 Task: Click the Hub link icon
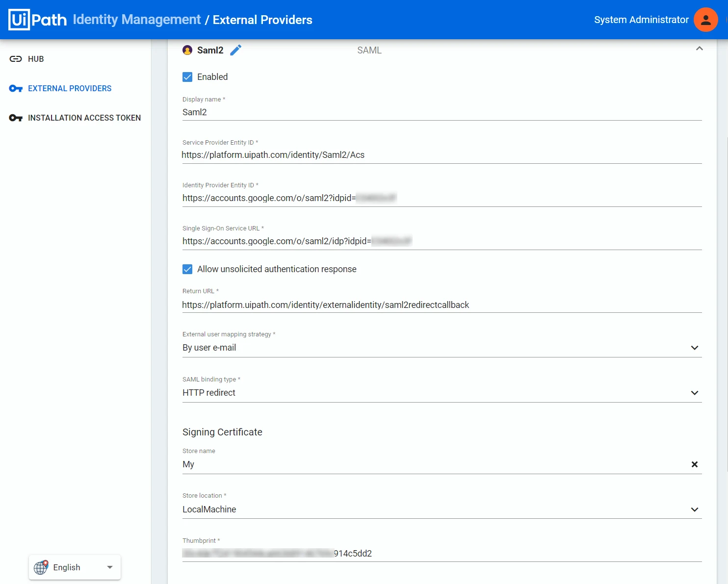[x=16, y=59]
